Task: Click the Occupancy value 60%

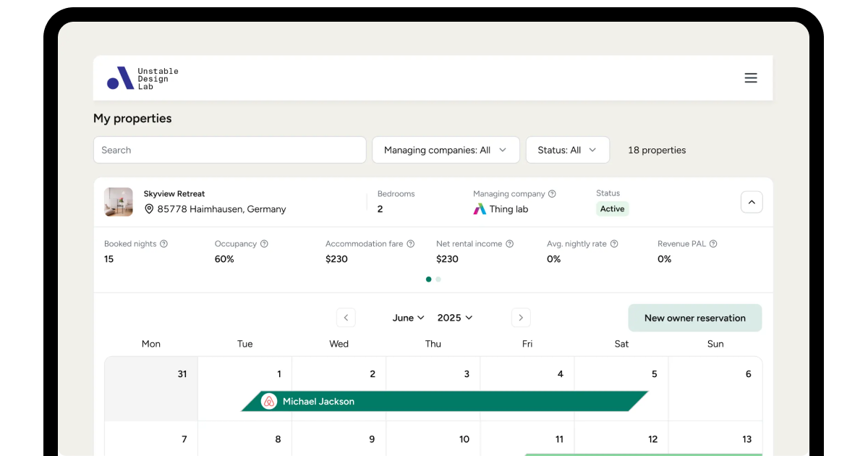Action: [x=224, y=259]
